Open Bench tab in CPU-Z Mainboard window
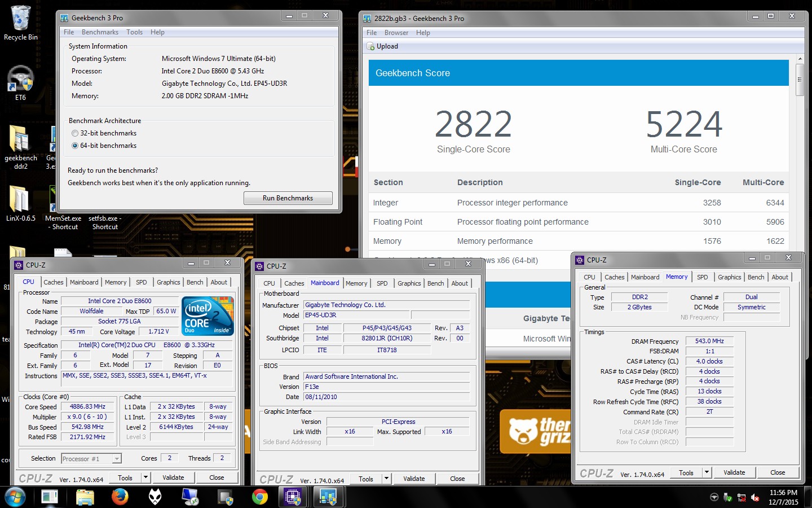Screen dimensions: 812x508 click(x=435, y=283)
